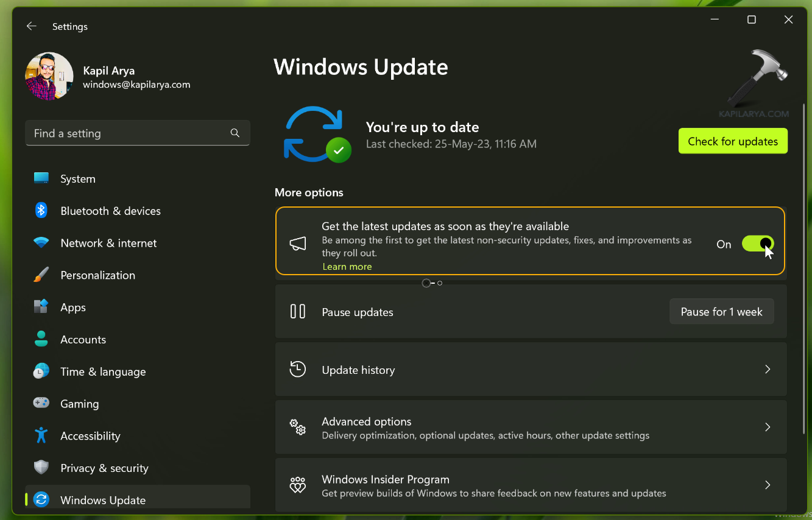Select Time & language in sidebar
Viewport: 812px width, 520px height.
pos(103,372)
